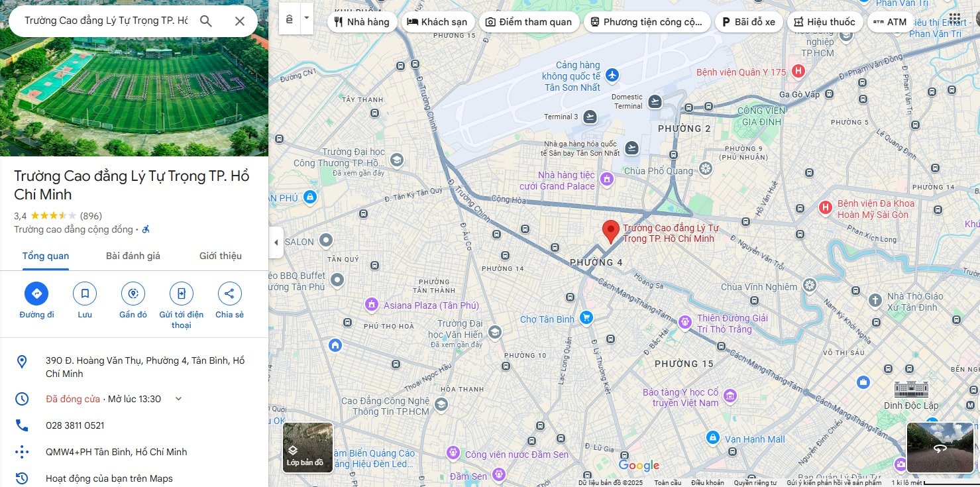Share the place via Chia sẻ icon
The image size is (980, 487).
click(x=229, y=294)
